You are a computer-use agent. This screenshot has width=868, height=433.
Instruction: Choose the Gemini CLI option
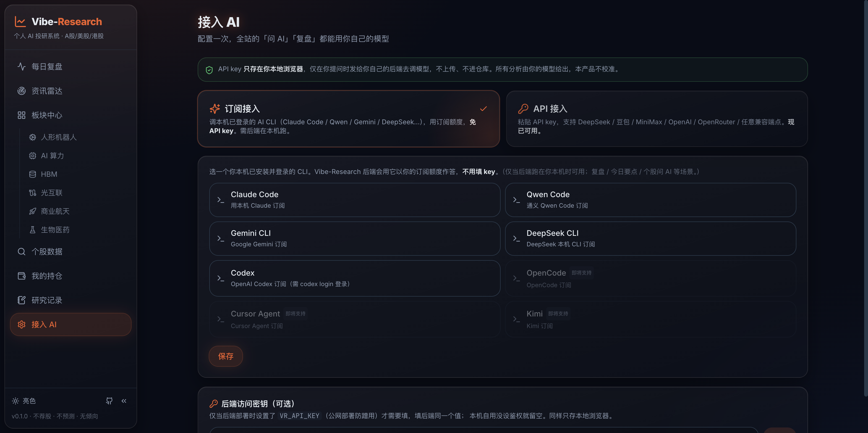click(354, 239)
